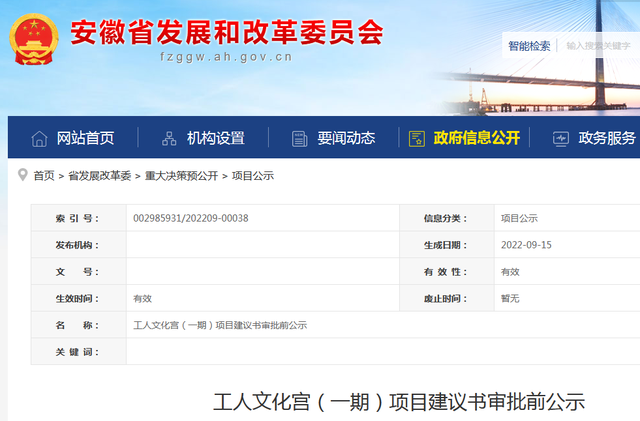Open the 政府信息公开 navigation menu item
This screenshot has width=640, height=421.
pyautogui.click(x=477, y=138)
